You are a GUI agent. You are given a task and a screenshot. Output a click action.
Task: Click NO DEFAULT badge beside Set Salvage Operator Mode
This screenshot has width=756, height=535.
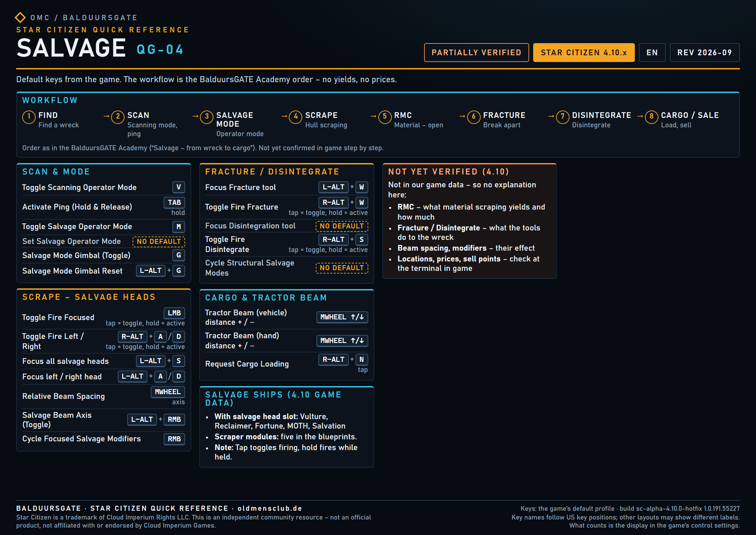click(x=159, y=242)
